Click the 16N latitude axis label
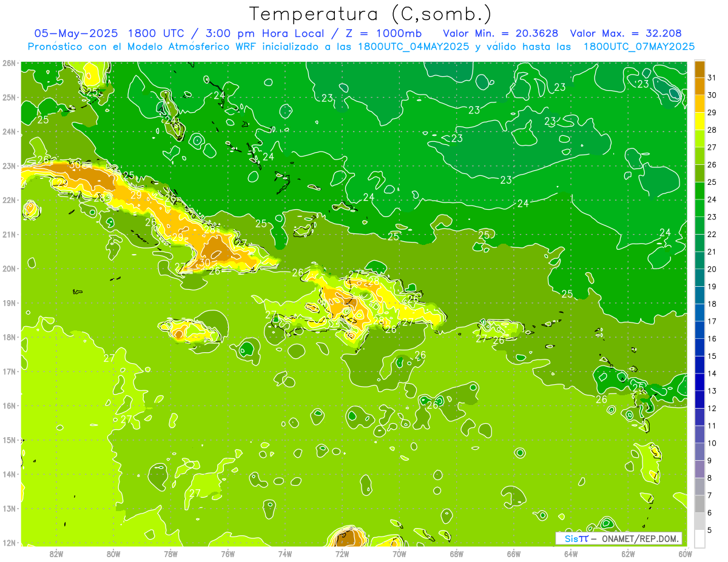The image size is (728, 562). coord(8,406)
